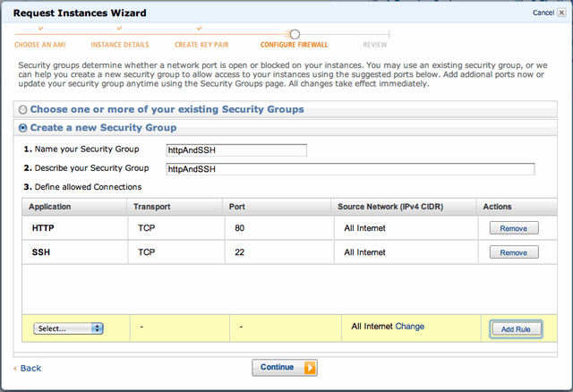The image size is (573, 392).
Task: Click the Select dropdown arrow stepper
Action: click(98, 328)
